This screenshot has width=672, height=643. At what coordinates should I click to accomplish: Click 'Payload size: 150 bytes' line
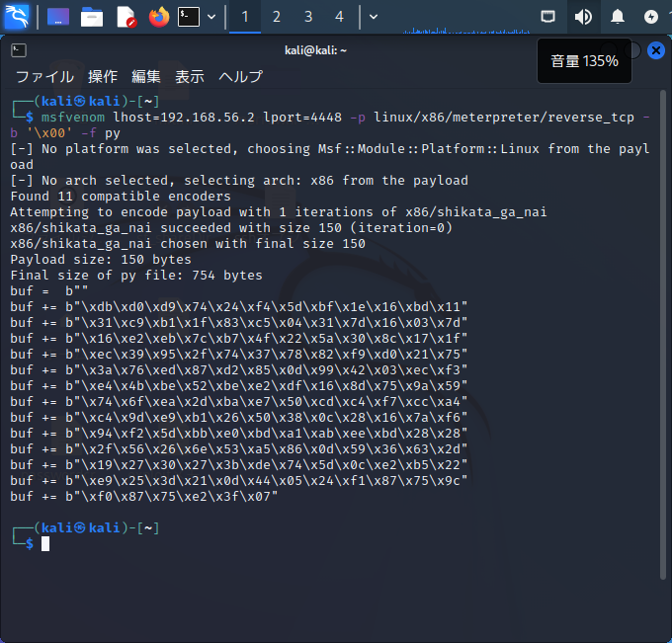point(101,259)
